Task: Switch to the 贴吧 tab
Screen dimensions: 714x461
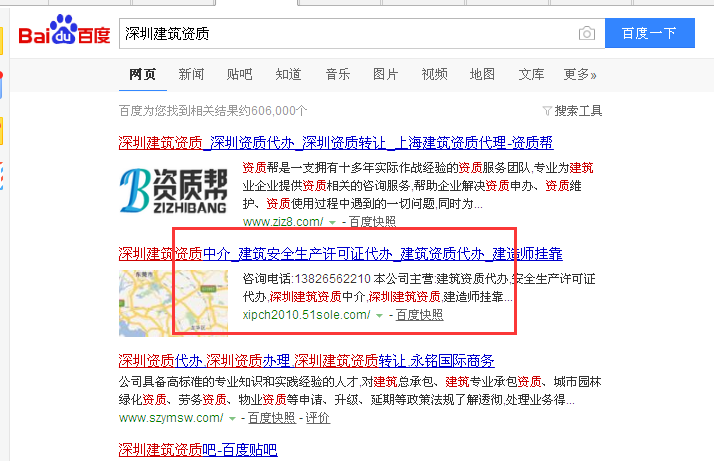Action: 240,75
